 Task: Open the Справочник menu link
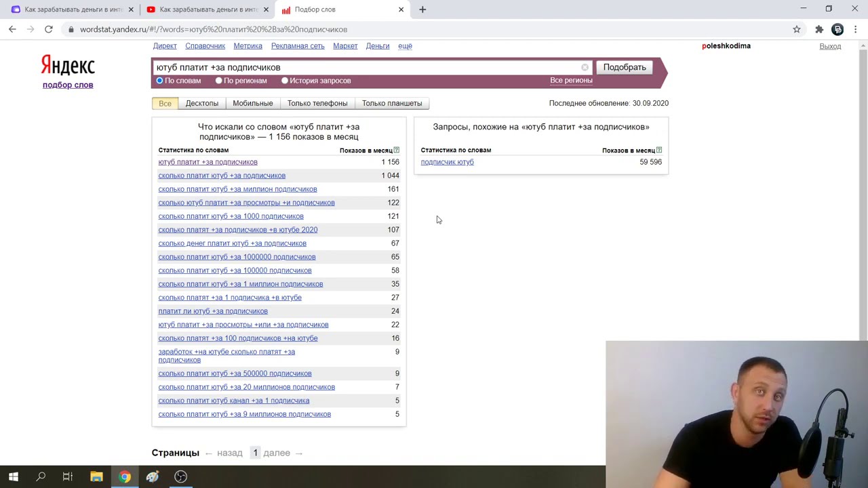[205, 46]
